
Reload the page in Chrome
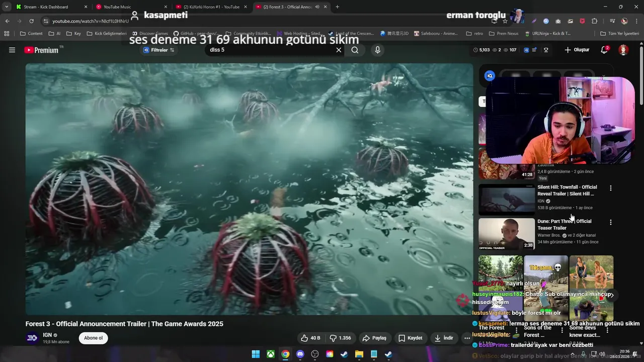(x=31, y=21)
